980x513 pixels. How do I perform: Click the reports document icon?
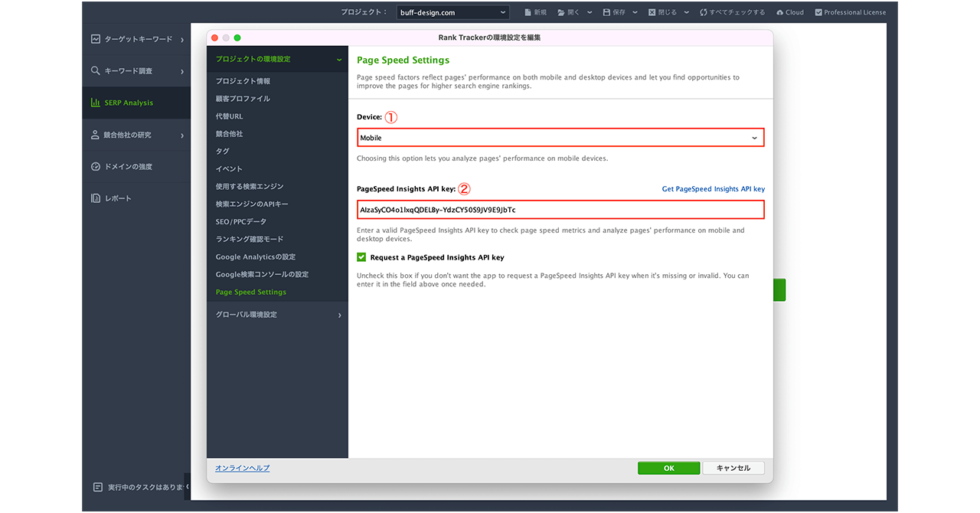96,198
